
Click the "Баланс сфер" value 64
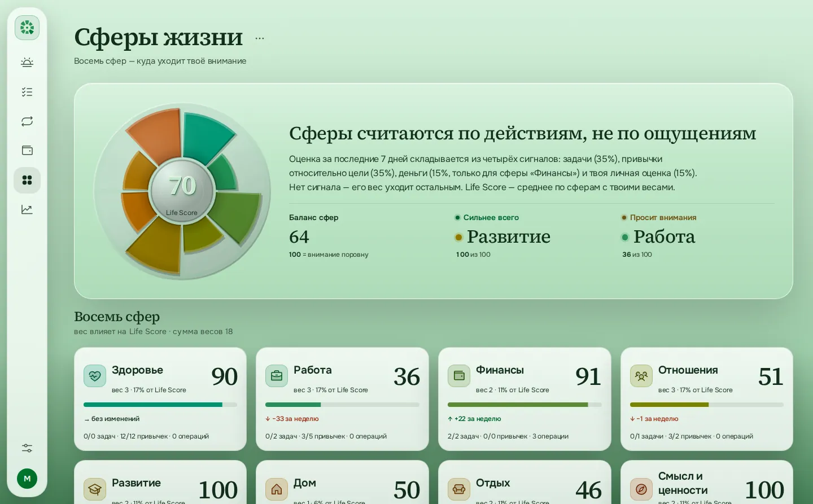click(x=299, y=237)
